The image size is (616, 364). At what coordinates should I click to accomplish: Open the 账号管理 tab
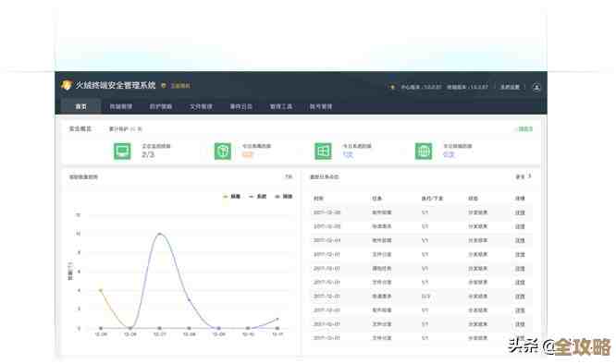pos(321,106)
